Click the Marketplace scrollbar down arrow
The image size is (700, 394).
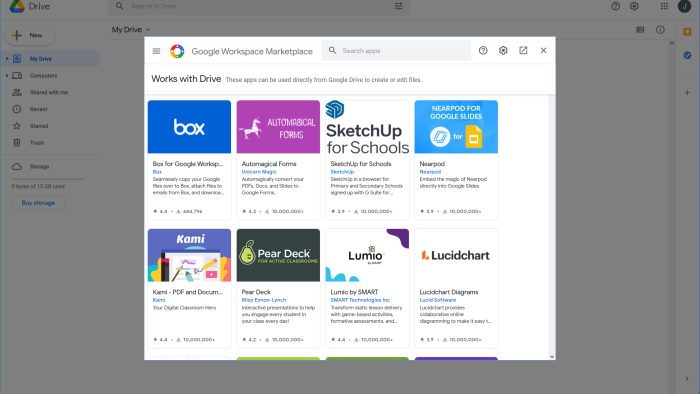point(552,357)
